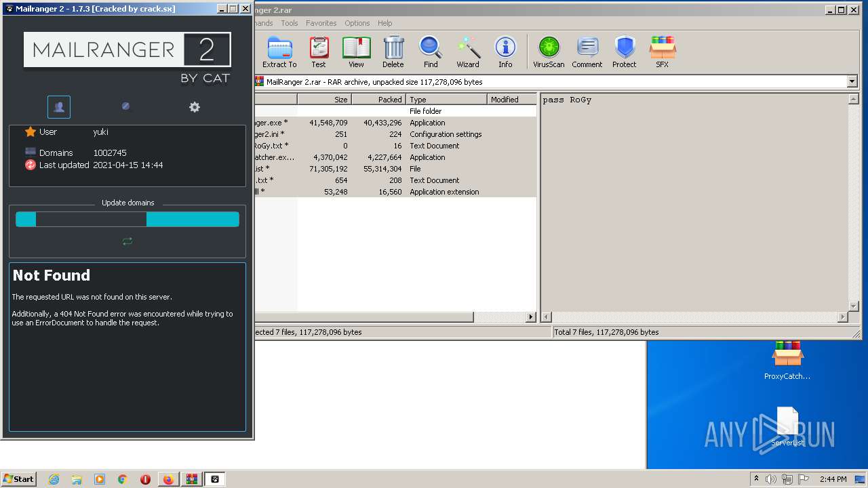Click left arrow of comment pane horizontal scrollbar
Viewport: 868px width, 488px height.
pos(547,317)
